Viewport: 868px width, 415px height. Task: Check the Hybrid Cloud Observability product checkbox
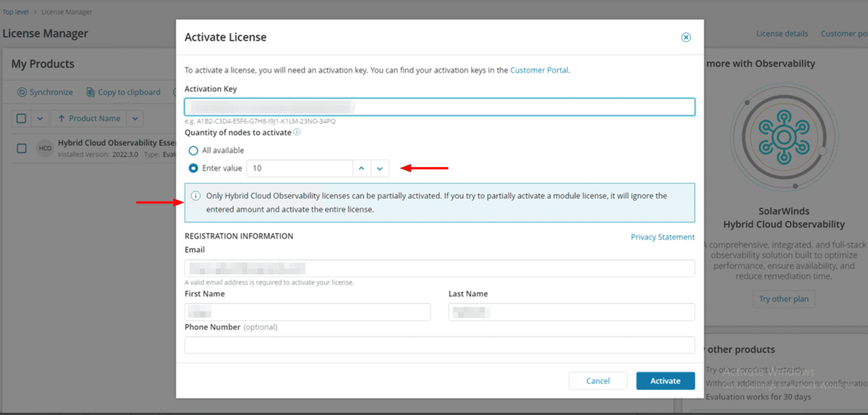pyautogui.click(x=21, y=148)
